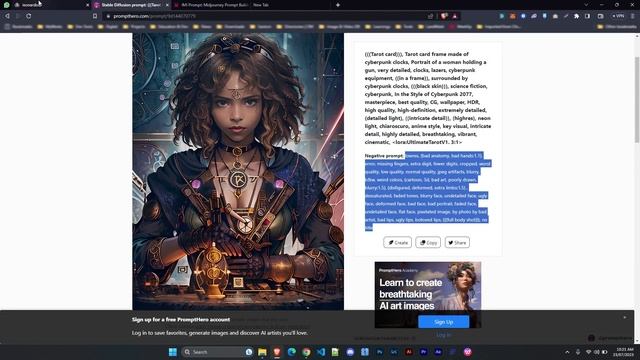Go back to the previous page
Viewport: 640px width, 360px height.
click(7, 16)
